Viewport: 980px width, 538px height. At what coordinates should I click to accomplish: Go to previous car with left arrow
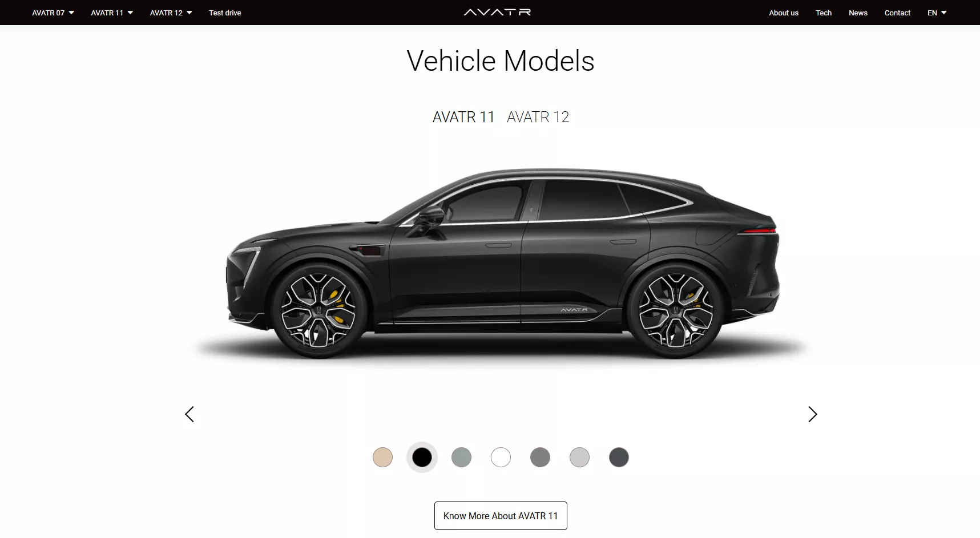click(189, 414)
